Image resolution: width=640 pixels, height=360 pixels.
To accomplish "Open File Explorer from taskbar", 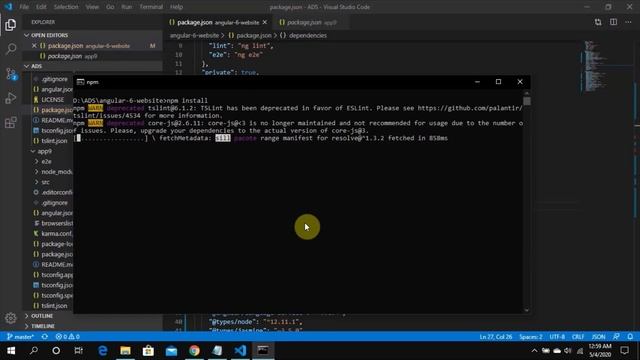I will (x=125, y=351).
